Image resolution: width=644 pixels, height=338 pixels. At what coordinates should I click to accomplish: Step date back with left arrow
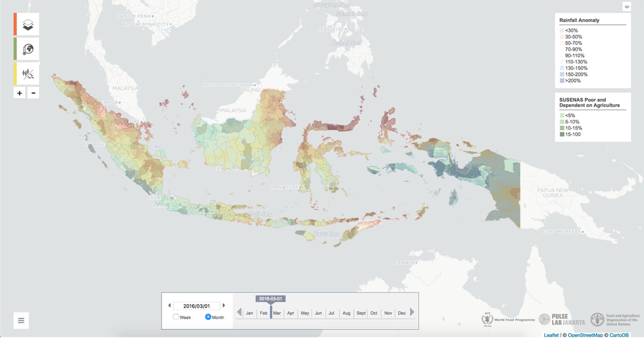(170, 306)
